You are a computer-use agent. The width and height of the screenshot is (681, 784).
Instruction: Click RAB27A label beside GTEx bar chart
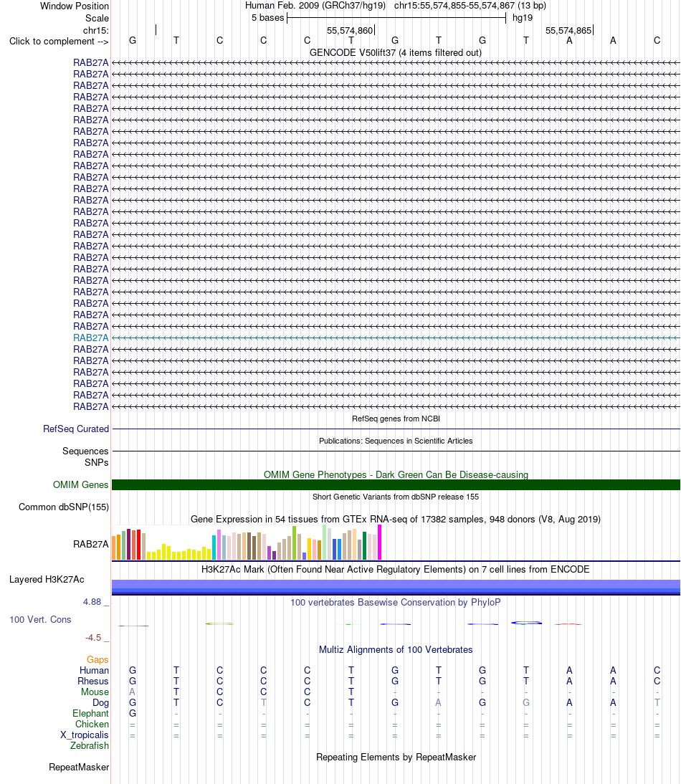pyautogui.click(x=90, y=544)
